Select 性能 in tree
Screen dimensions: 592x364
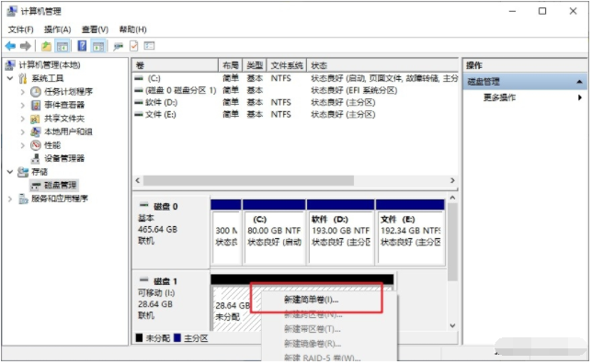tap(52, 145)
